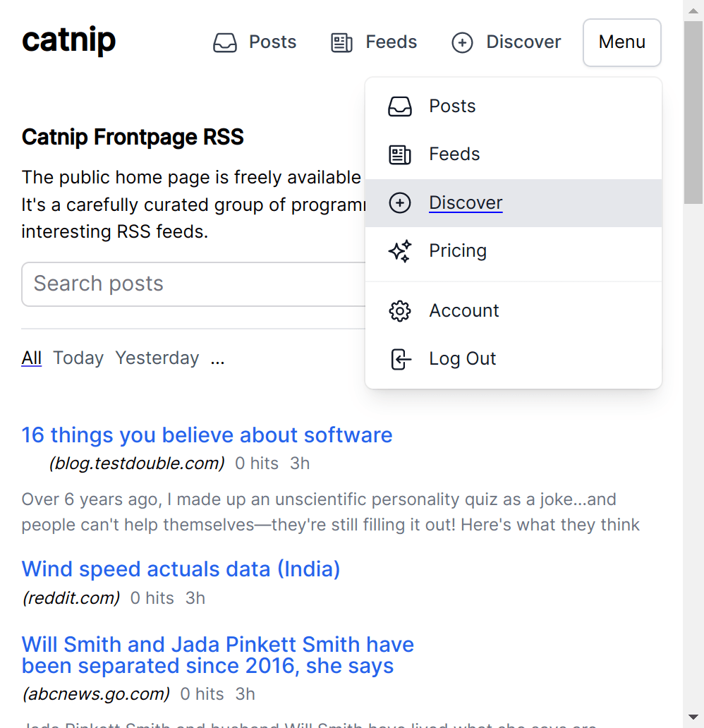Click the inbox icon in dropdown menu
The height and width of the screenshot is (728, 704).
tap(400, 107)
